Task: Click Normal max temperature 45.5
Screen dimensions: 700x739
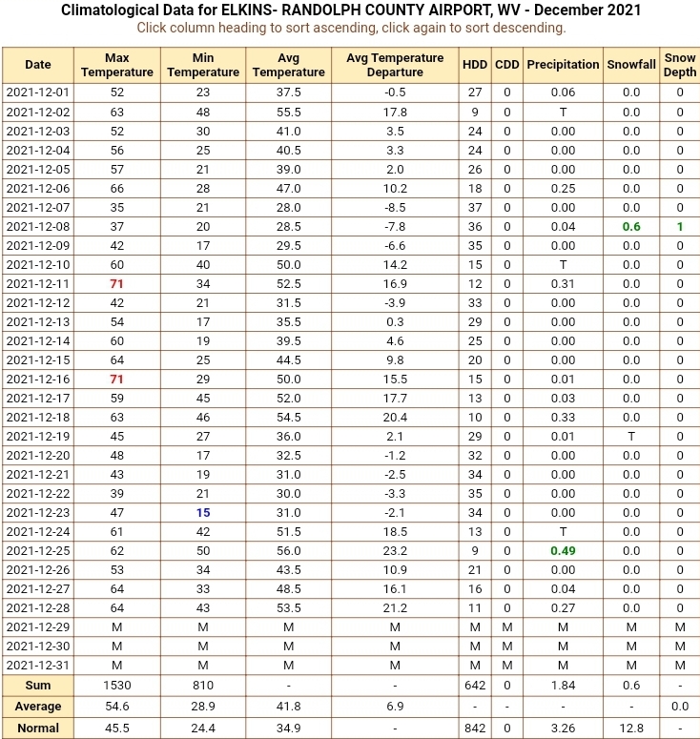Action: (117, 729)
